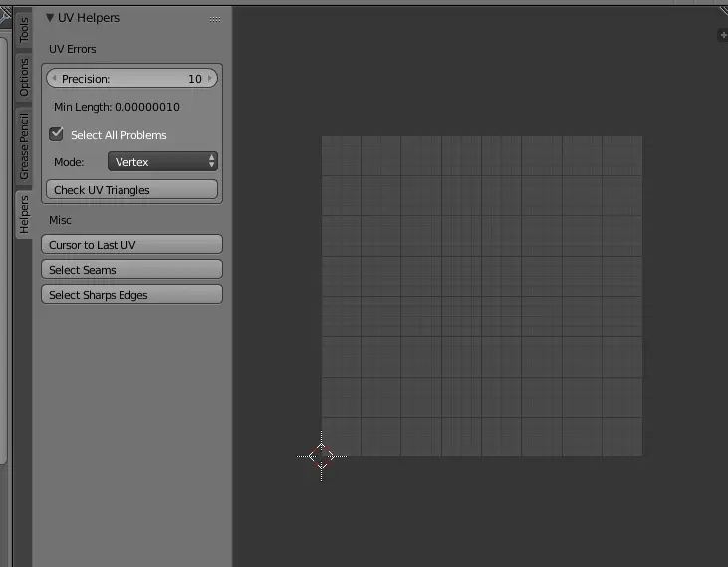Click the Precision value field
The height and width of the screenshot is (567, 728).
click(131, 79)
